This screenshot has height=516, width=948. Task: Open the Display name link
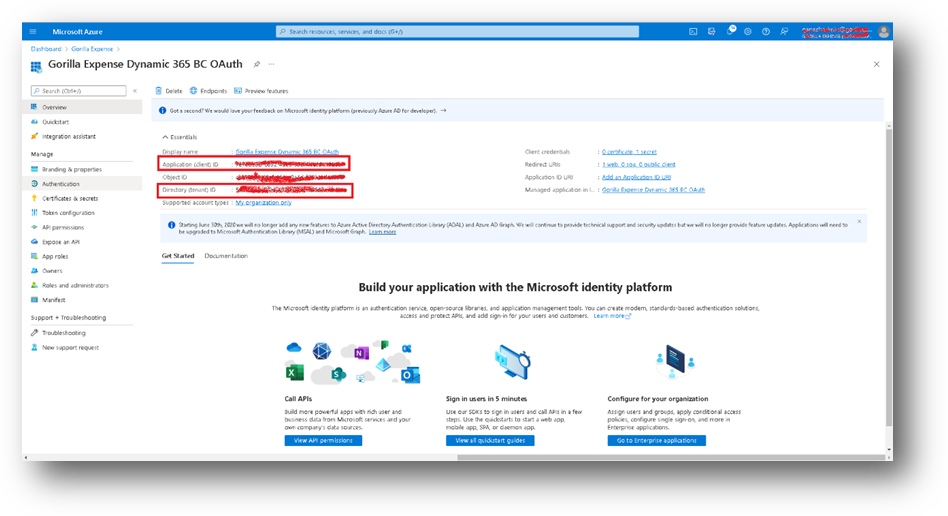tap(287, 152)
